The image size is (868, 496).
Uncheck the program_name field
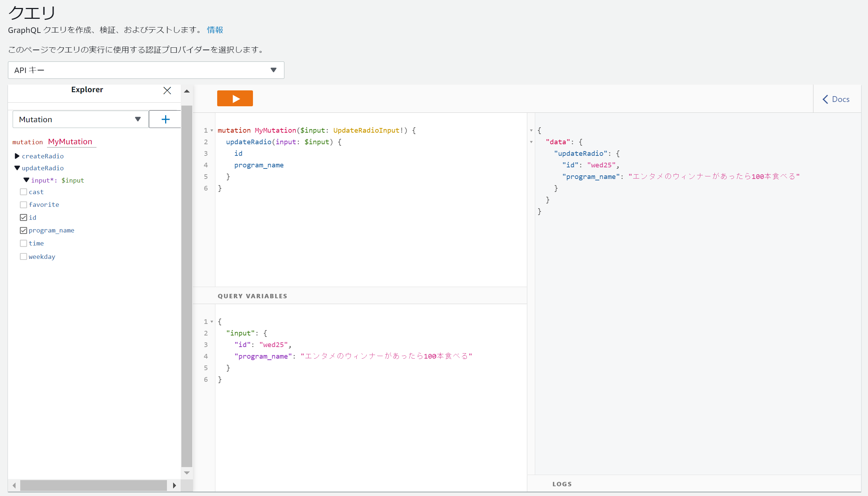[x=23, y=230]
